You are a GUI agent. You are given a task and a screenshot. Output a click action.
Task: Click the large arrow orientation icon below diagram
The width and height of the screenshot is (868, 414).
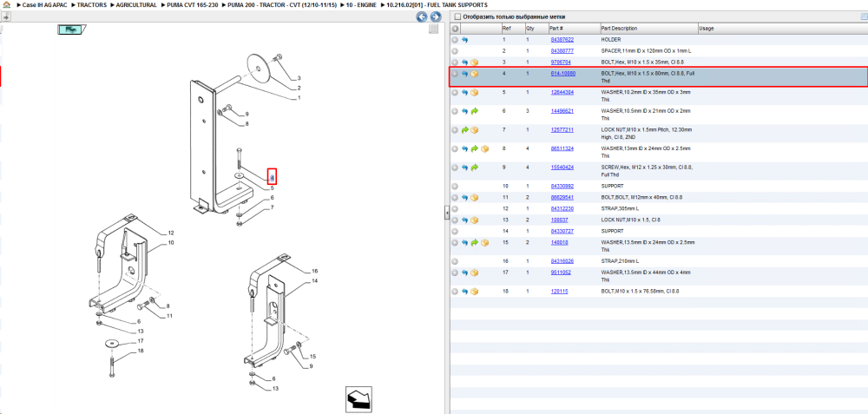pyautogui.click(x=358, y=399)
